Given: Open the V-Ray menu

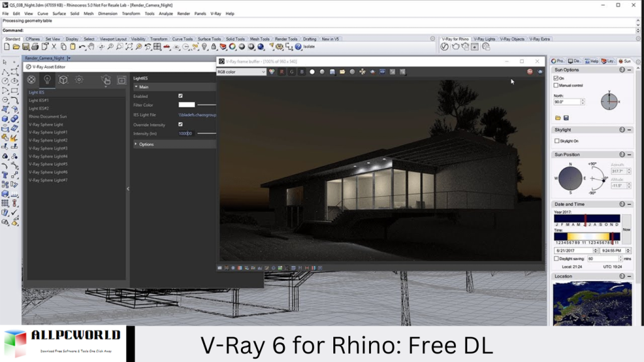Looking at the screenshot, I should (216, 14).
